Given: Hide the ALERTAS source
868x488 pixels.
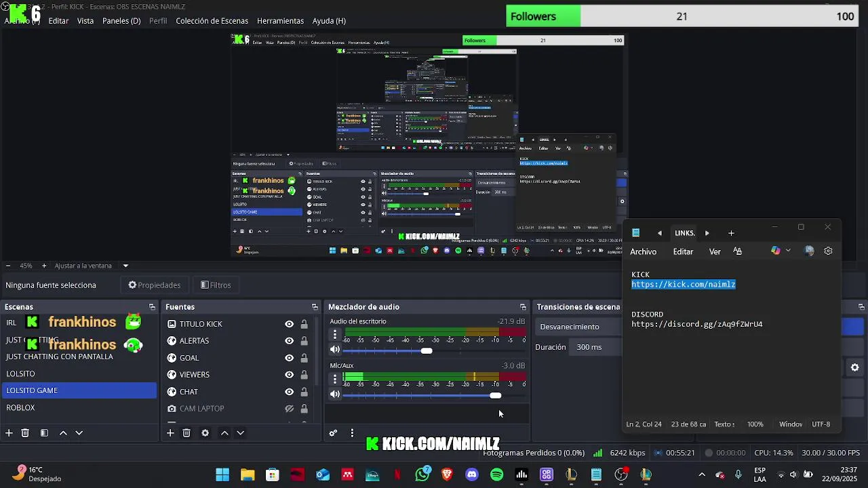Looking at the screenshot, I should [x=289, y=341].
